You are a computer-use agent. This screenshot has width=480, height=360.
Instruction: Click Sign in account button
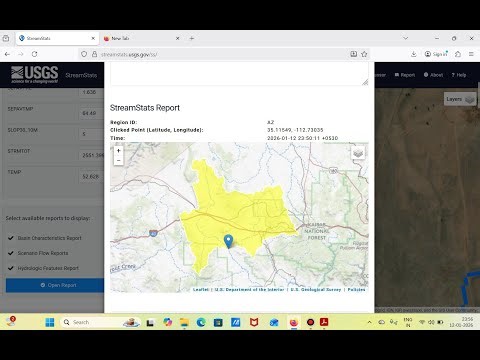pyautogui.click(x=436, y=54)
